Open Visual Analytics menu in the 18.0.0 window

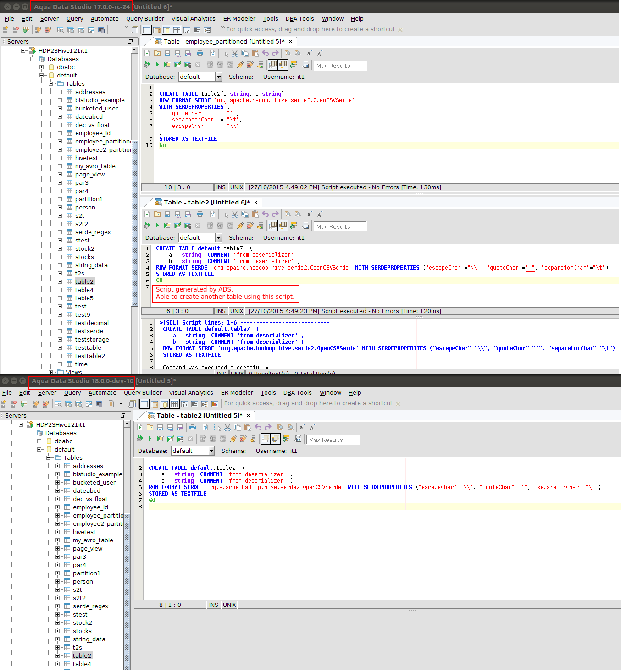click(x=191, y=393)
